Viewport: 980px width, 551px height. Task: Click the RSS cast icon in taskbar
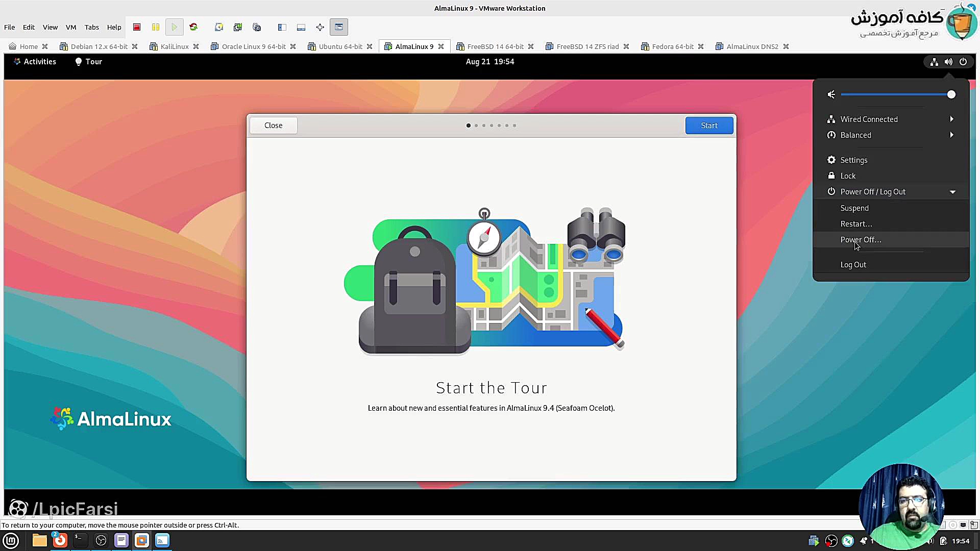pos(162,540)
